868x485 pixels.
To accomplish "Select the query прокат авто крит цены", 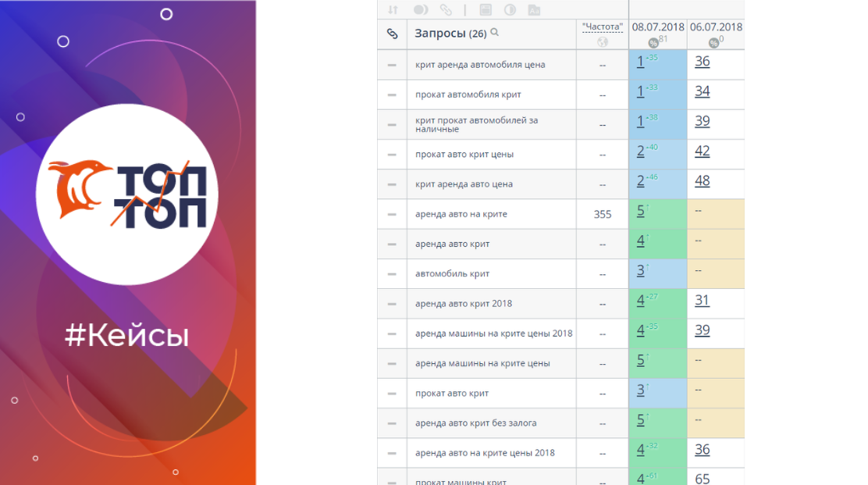I will click(464, 155).
